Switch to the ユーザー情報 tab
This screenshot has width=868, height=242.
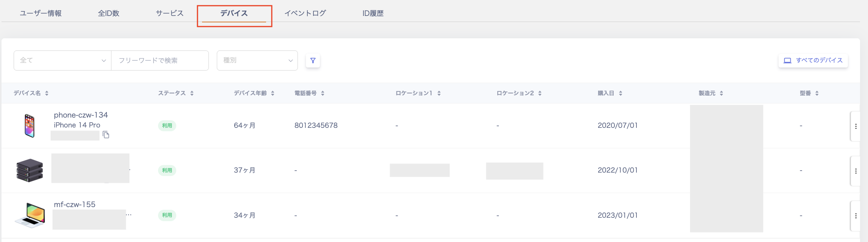41,13
